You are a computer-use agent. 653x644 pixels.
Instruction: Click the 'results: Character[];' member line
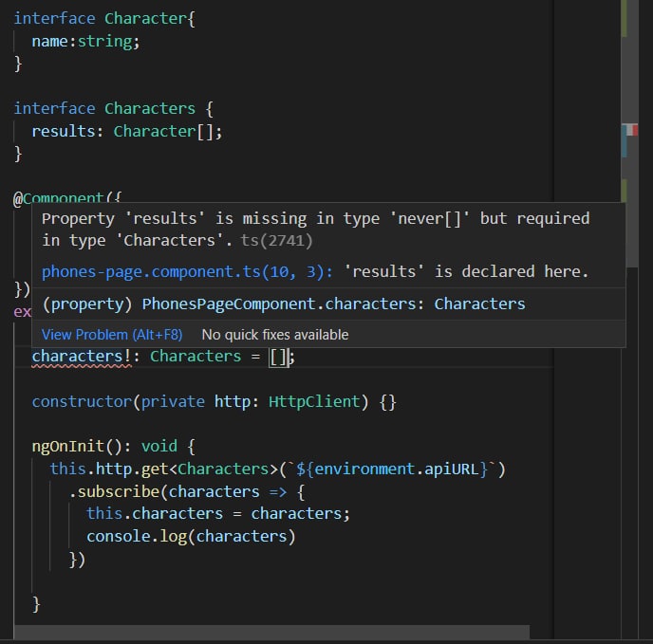click(x=127, y=132)
